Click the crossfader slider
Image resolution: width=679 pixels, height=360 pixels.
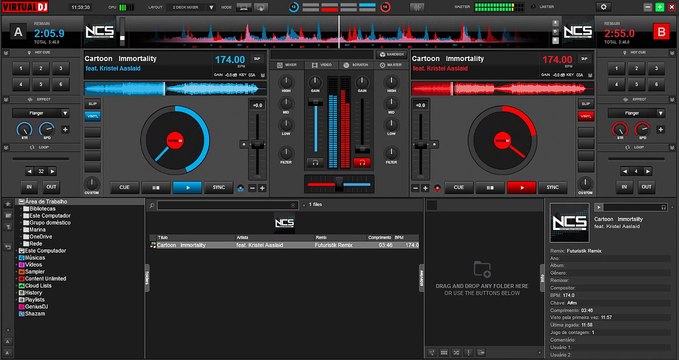[339, 184]
